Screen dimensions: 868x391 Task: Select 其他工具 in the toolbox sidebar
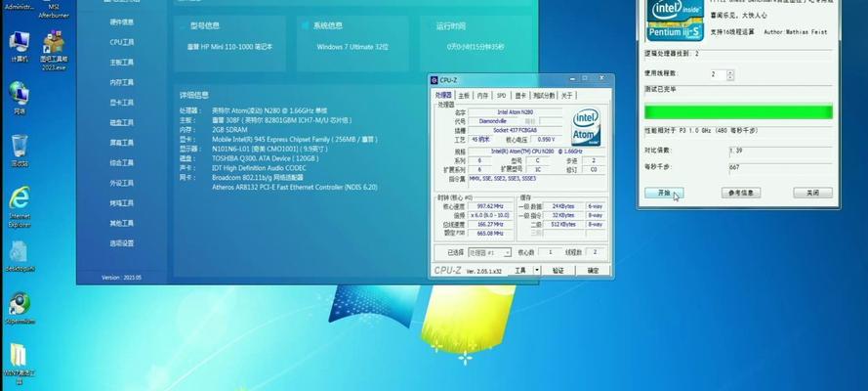(x=122, y=223)
